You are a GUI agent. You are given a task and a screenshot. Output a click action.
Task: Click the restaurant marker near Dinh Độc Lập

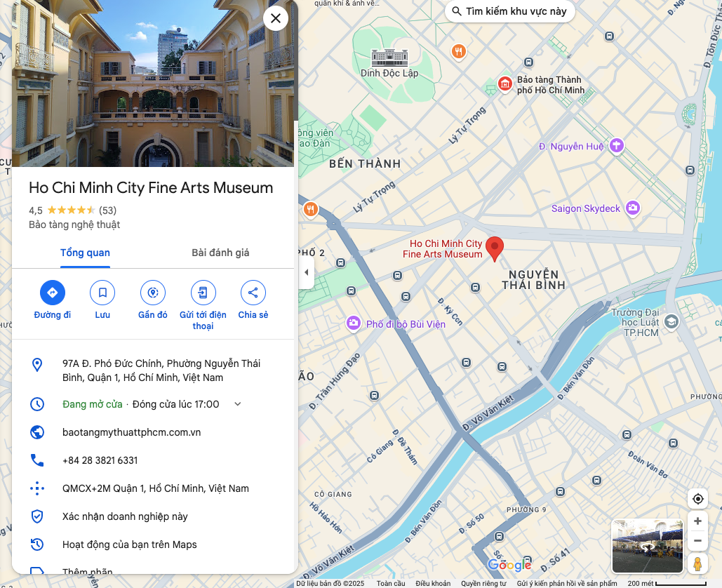[x=458, y=51]
